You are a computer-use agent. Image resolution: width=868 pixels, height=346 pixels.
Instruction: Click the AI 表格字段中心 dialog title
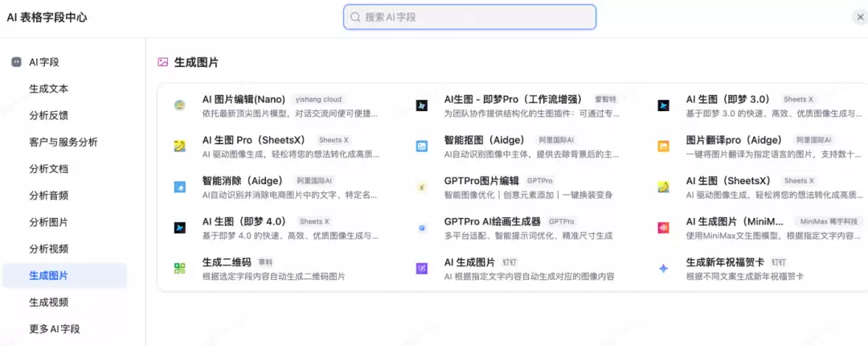[x=47, y=17]
